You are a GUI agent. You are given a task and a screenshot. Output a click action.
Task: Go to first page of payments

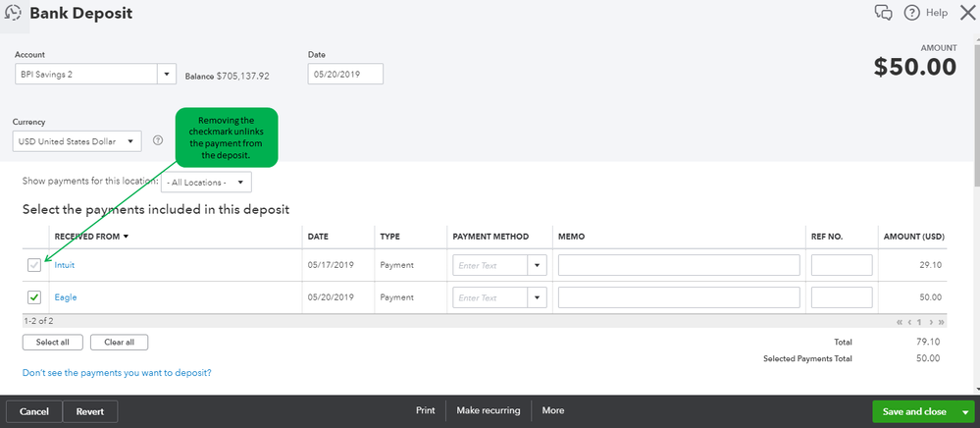coord(900,322)
